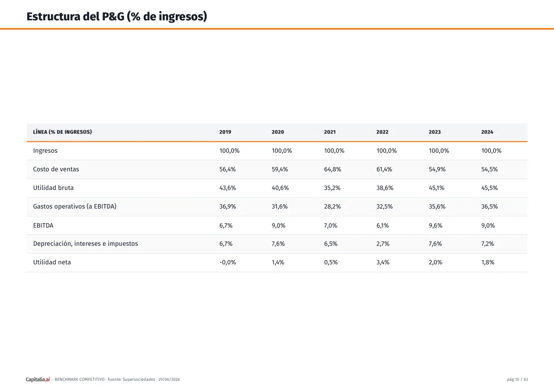The width and height of the screenshot is (554, 392).
Task: Click the pág 35 / 63 page indicator
Action: (517, 379)
